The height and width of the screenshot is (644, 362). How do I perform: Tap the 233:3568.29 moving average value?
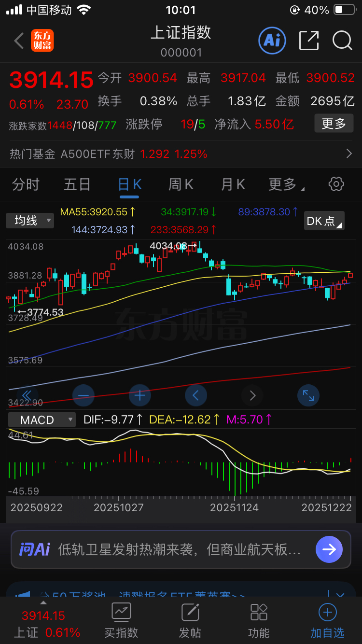pos(183,230)
